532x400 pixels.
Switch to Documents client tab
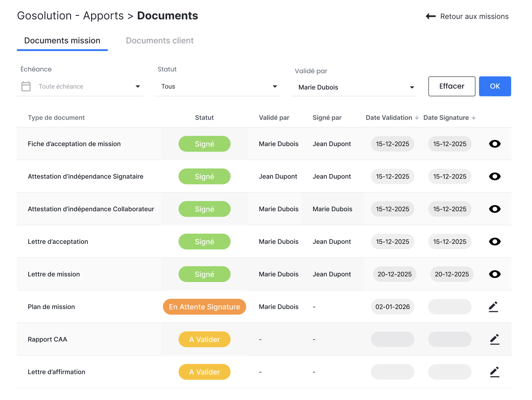pos(159,40)
